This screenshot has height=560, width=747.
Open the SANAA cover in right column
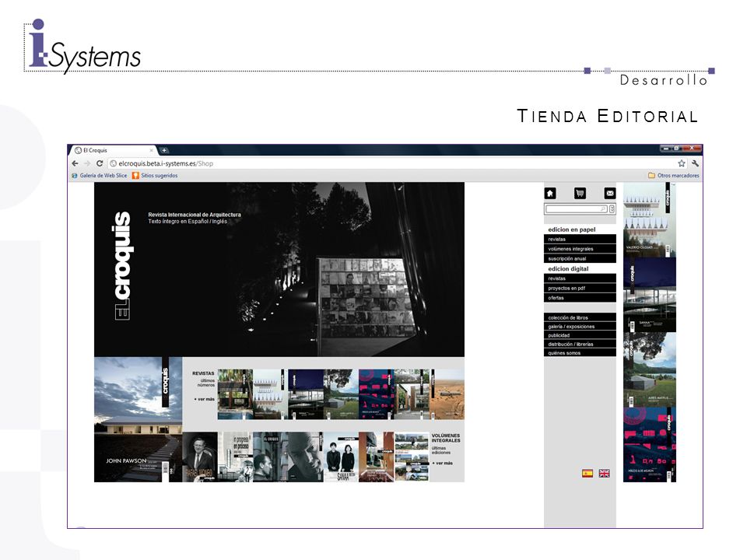649,295
